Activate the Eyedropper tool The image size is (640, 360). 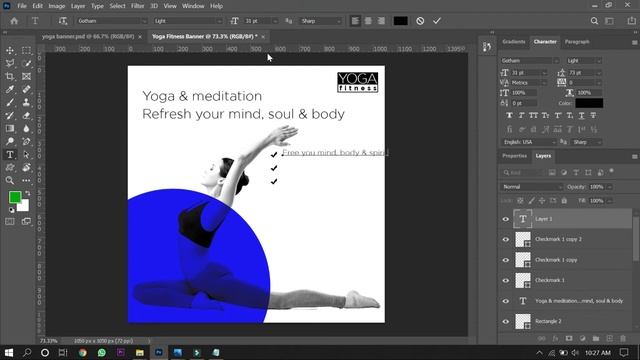(x=10, y=89)
